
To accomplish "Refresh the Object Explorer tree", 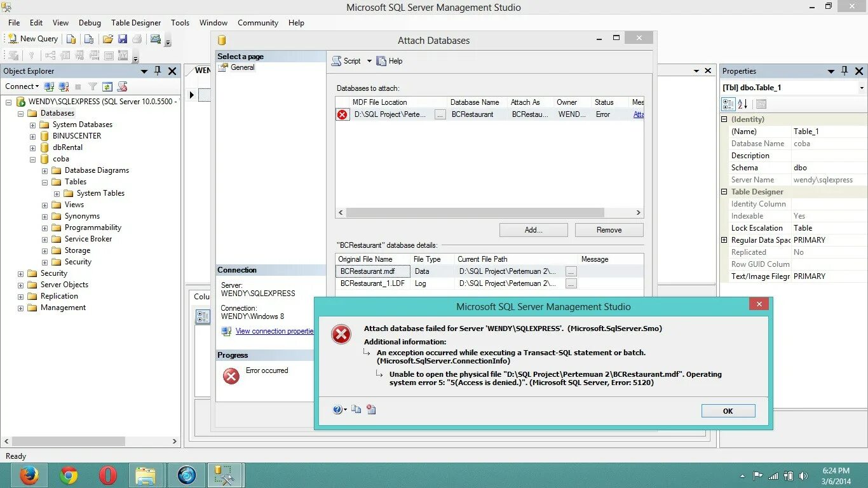I will click(x=107, y=86).
